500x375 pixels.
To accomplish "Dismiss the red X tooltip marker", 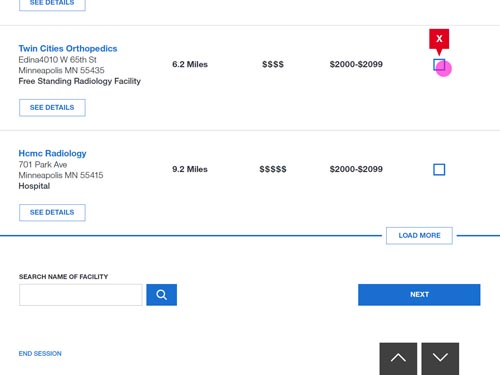I will [x=439, y=39].
